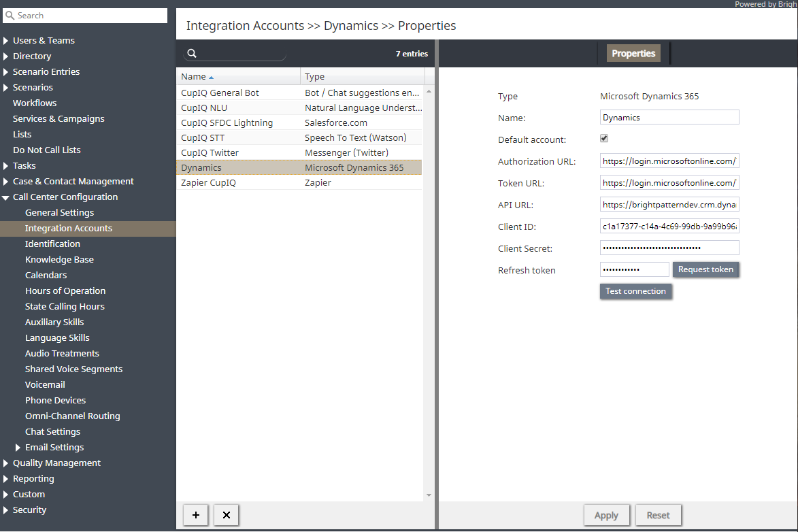Expand the Quality Management section
Screen dimensions: 798x532
(x=5, y=463)
